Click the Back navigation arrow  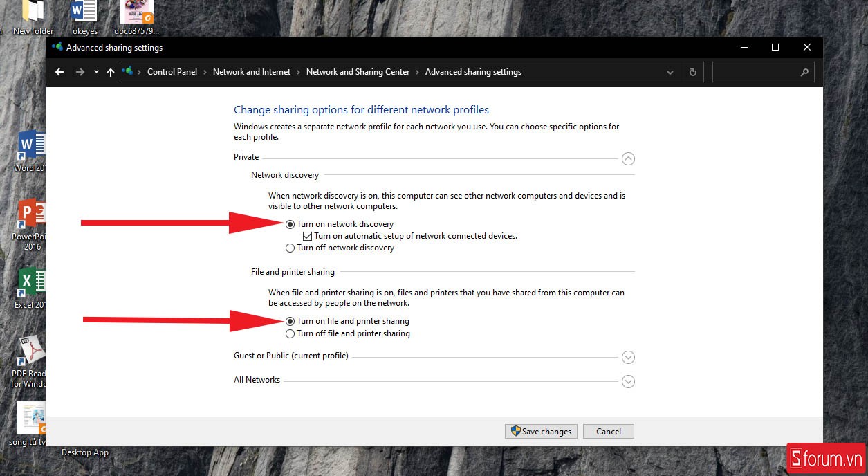coord(59,72)
